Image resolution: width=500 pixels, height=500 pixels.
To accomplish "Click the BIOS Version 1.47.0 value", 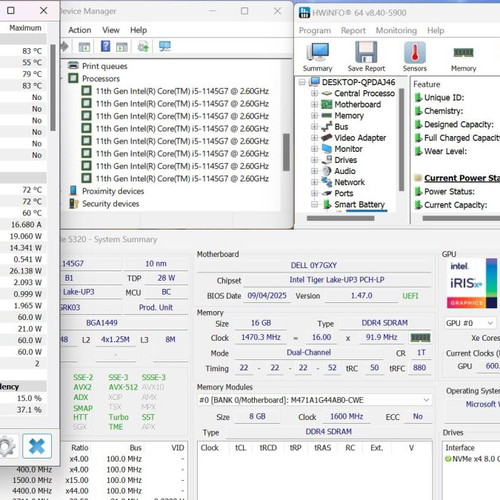I will pos(361,296).
